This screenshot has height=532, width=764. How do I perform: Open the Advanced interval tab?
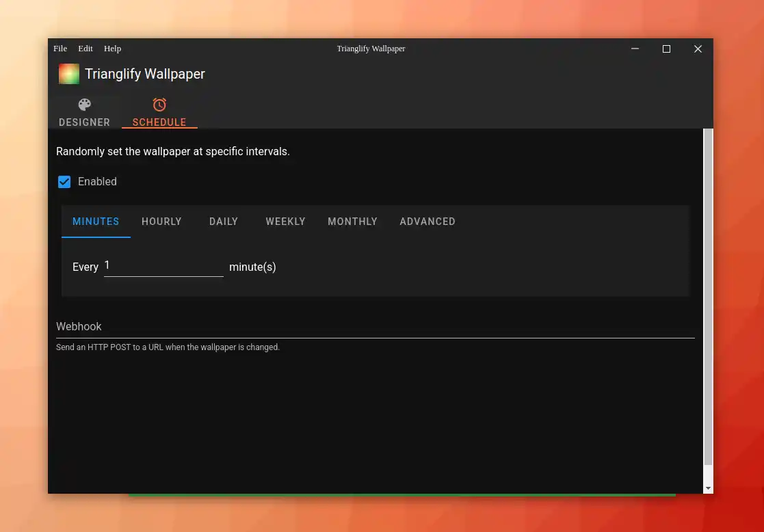pyautogui.click(x=427, y=221)
